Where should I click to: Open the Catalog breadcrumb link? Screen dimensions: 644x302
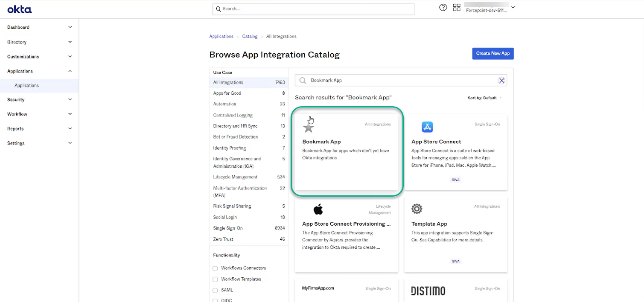click(x=250, y=36)
